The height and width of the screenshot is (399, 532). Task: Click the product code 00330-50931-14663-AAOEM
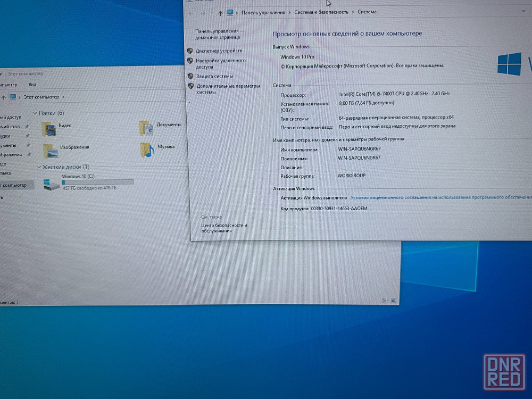[339, 209]
